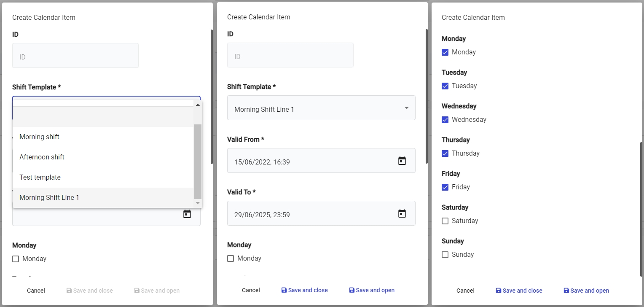Tick the Sunday checkbox
This screenshot has width=644, height=307.
(x=445, y=255)
